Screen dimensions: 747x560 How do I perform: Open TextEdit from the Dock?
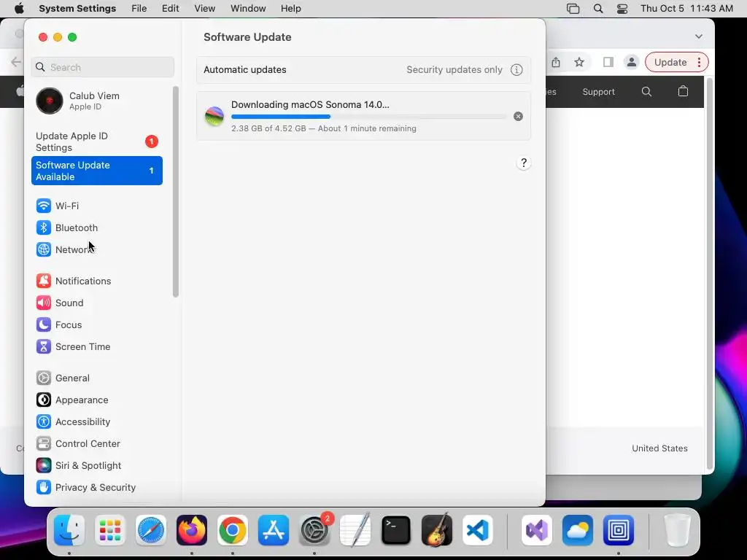(x=355, y=530)
